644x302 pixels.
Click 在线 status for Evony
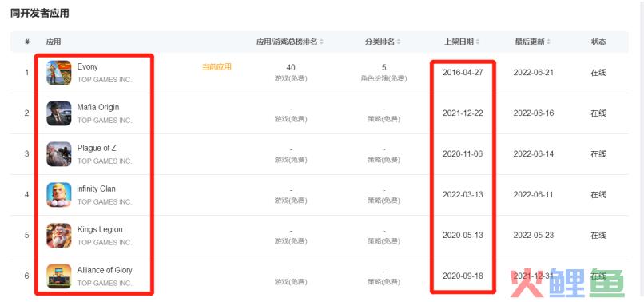pyautogui.click(x=598, y=73)
